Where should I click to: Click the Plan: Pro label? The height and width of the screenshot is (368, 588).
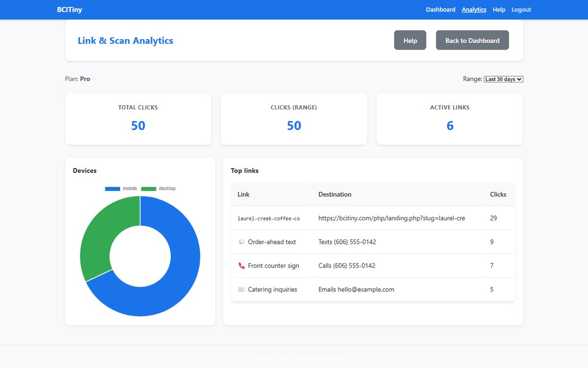tap(77, 79)
